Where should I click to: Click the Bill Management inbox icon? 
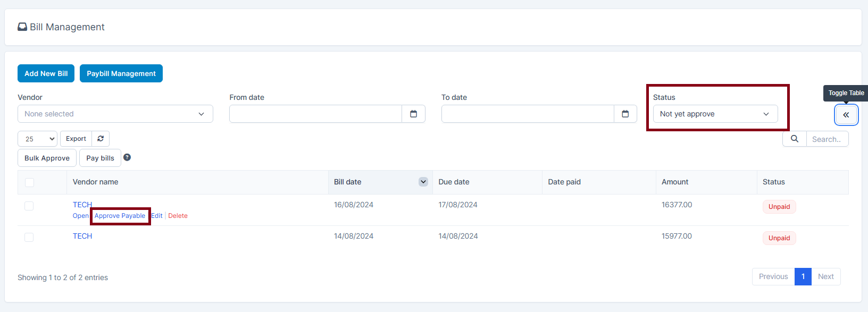coord(22,27)
